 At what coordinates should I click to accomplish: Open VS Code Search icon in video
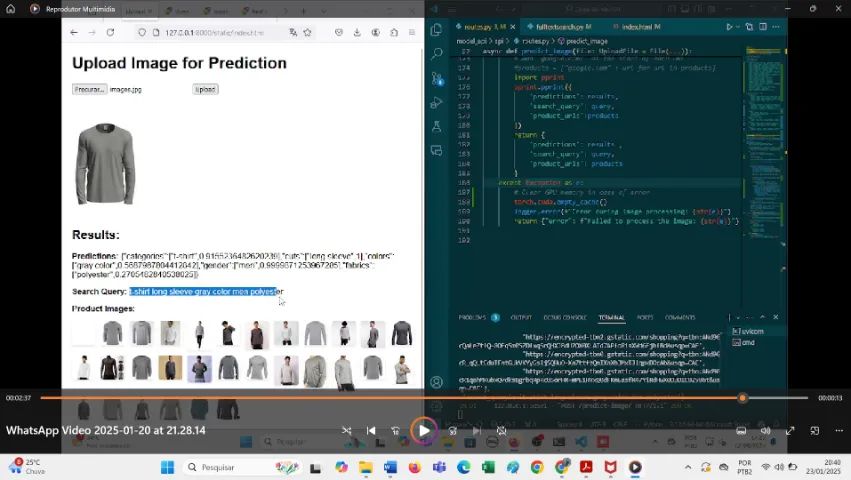436,54
